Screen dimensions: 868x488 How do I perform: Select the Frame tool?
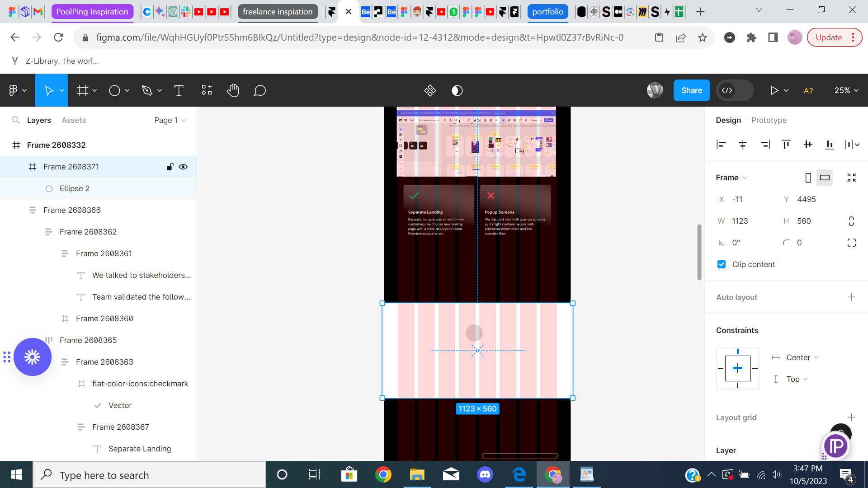82,91
